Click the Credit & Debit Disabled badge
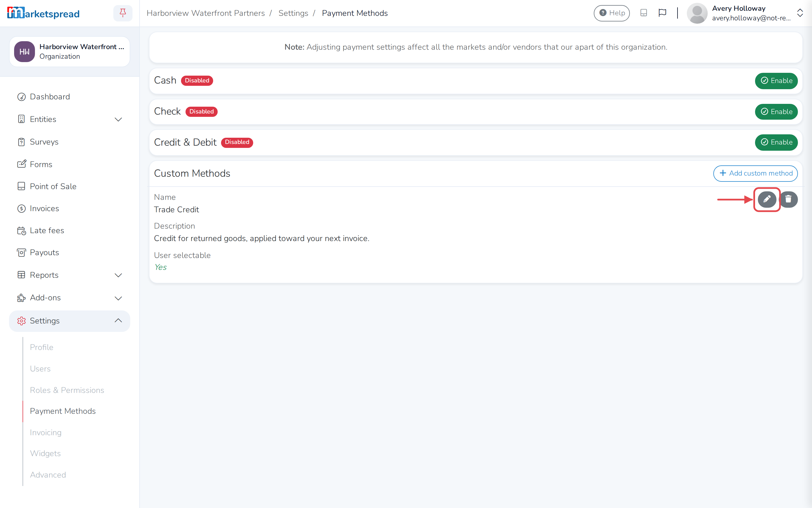The image size is (812, 508). [x=237, y=143]
